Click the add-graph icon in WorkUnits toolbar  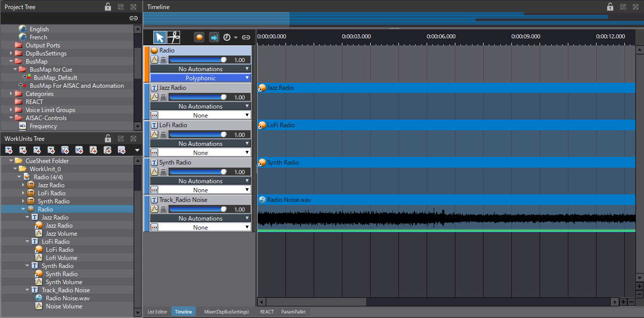(x=93, y=150)
